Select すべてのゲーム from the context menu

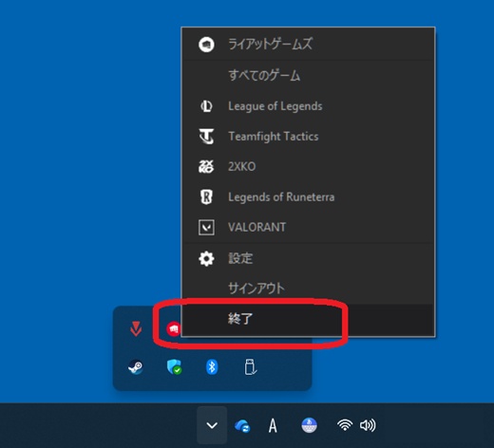click(x=308, y=76)
